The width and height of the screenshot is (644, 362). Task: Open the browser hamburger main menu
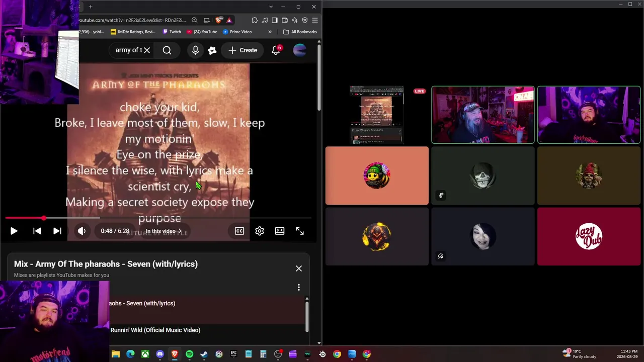pyautogui.click(x=315, y=20)
